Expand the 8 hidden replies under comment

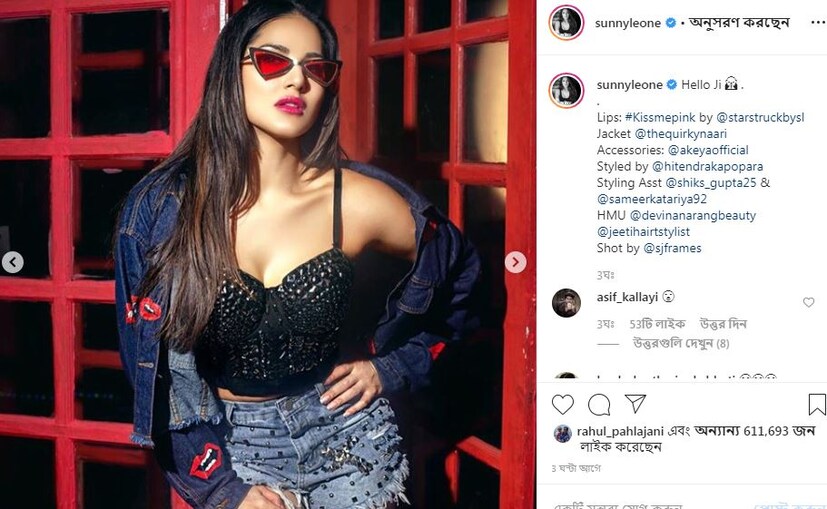pyautogui.click(x=681, y=344)
